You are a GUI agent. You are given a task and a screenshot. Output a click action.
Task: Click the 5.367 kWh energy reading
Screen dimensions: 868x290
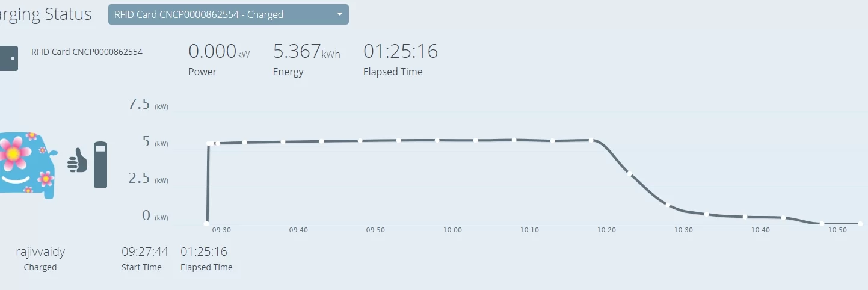click(x=297, y=52)
